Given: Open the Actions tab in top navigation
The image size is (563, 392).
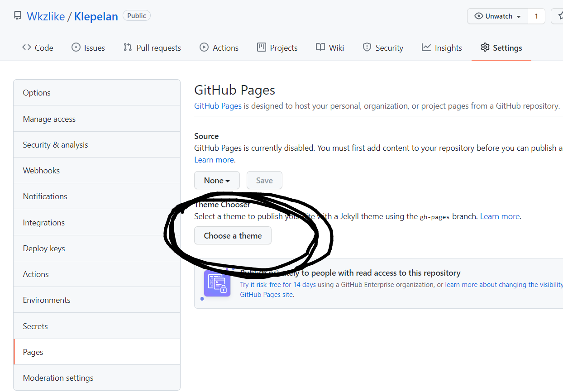Looking at the screenshot, I should pyautogui.click(x=219, y=48).
